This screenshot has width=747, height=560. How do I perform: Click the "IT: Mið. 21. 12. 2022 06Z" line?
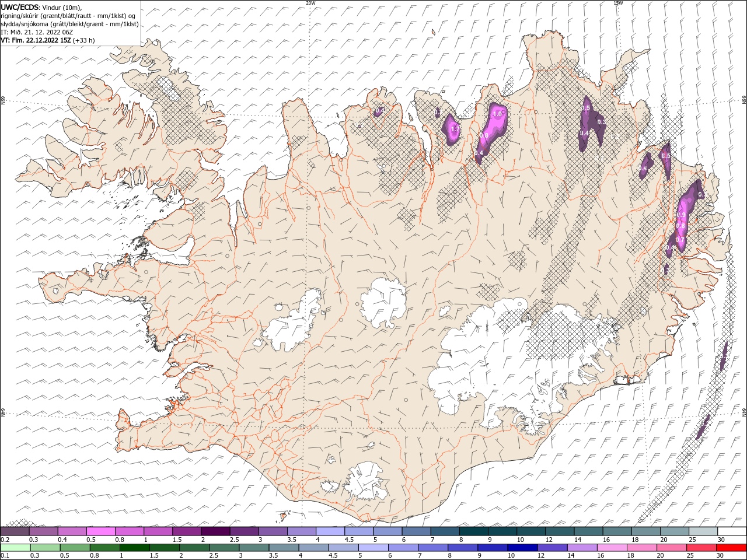click(37, 32)
